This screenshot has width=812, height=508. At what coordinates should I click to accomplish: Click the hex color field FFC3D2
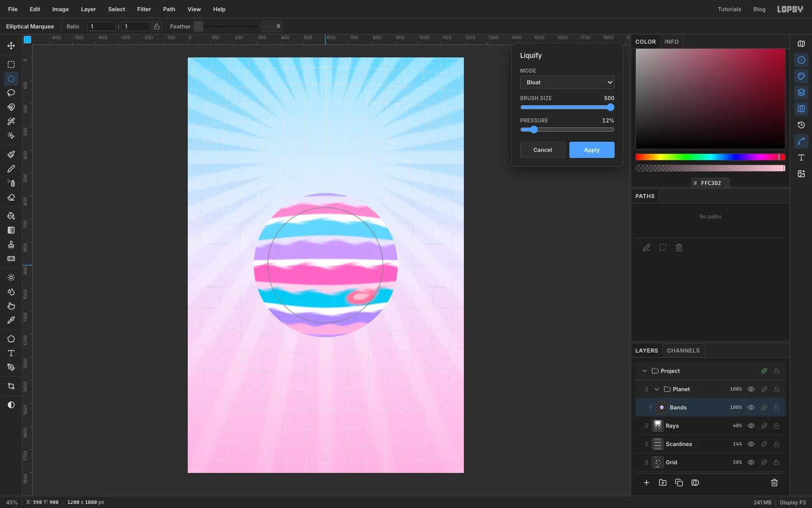(710, 183)
